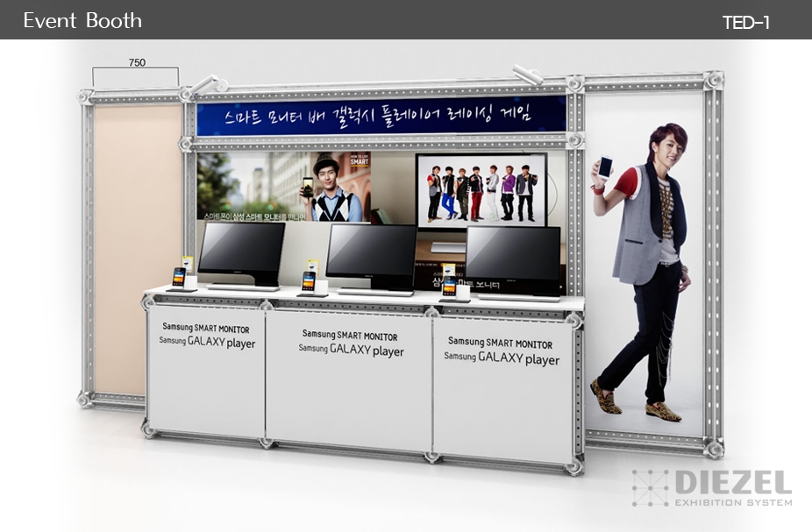Click the blue Korean text banner
Screen dimensions: 812x532
point(381,116)
